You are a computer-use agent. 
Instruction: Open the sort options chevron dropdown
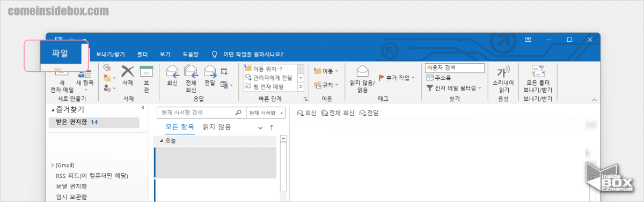point(261,128)
